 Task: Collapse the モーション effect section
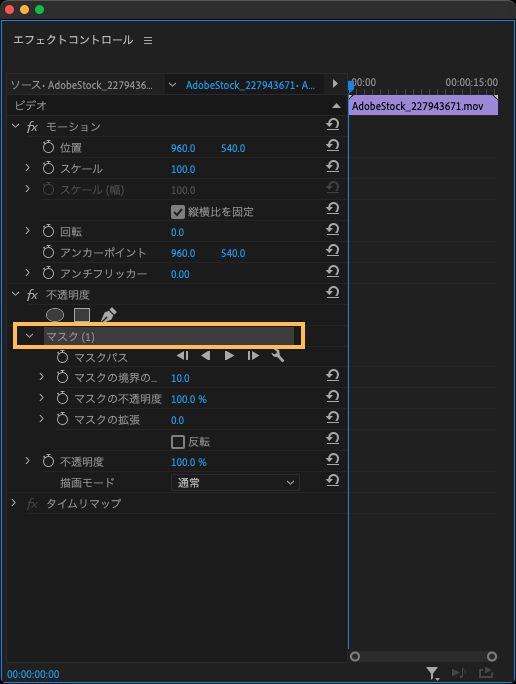[x=16, y=126]
